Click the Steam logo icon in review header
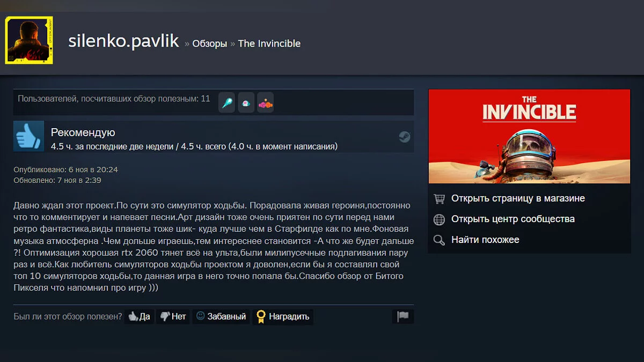 tap(404, 137)
